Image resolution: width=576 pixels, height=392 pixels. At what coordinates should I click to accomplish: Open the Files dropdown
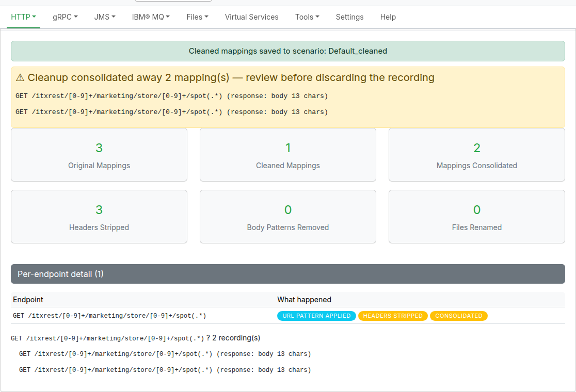(197, 17)
